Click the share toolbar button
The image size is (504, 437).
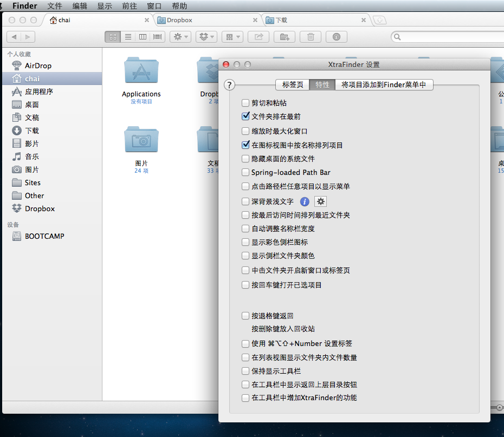[x=259, y=37]
